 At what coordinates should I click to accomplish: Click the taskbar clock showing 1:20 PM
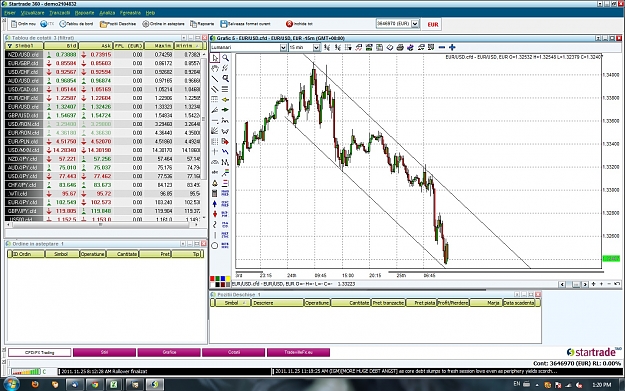click(601, 385)
